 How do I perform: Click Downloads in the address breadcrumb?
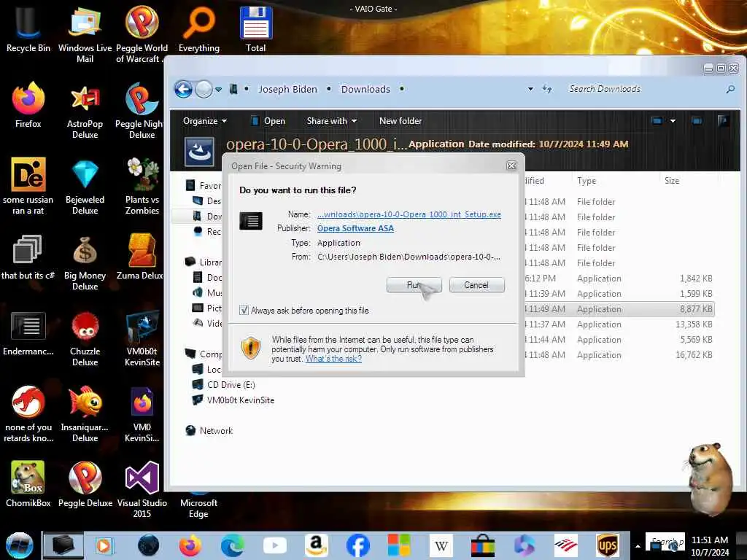point(365,89)
